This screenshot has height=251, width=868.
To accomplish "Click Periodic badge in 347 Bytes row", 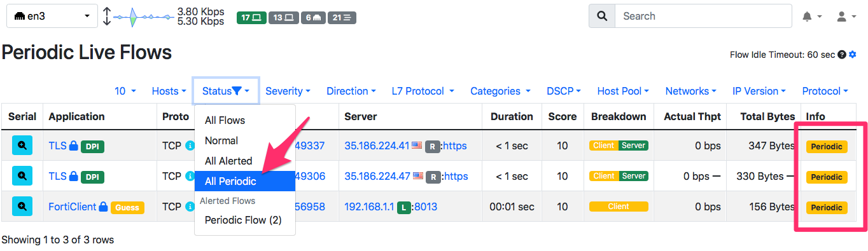I will (827, 147).
